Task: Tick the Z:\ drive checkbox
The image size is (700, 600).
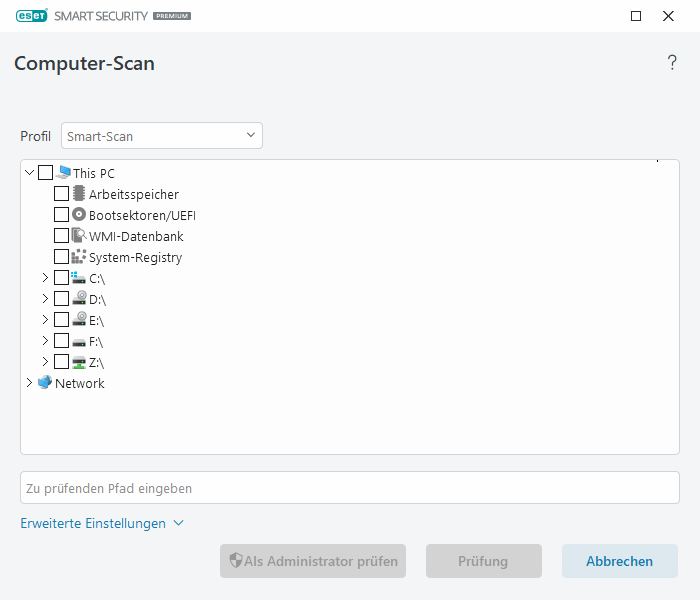Action: pyautogui.click(x=61, y=361)
